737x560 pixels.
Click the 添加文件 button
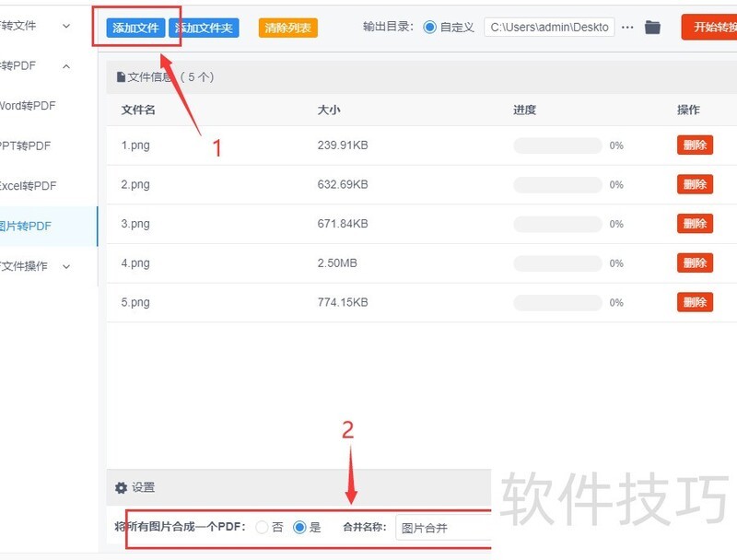(x=135, y=29)
